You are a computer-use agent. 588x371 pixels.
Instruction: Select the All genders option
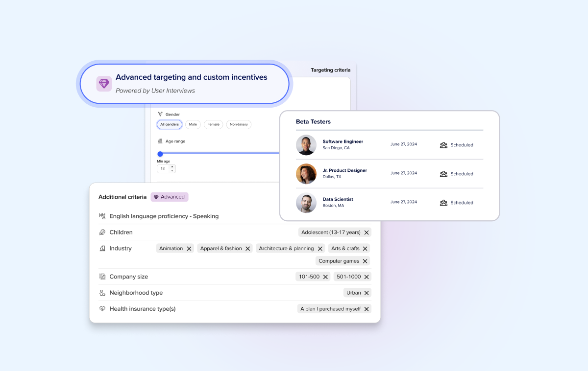click(x=170, y=124)
